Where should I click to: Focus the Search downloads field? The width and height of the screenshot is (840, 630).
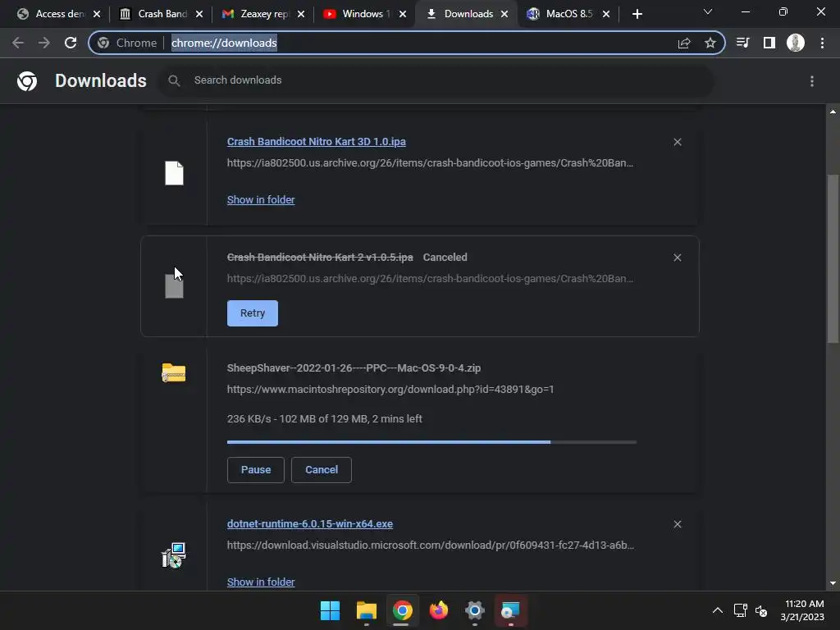[436, 80]
